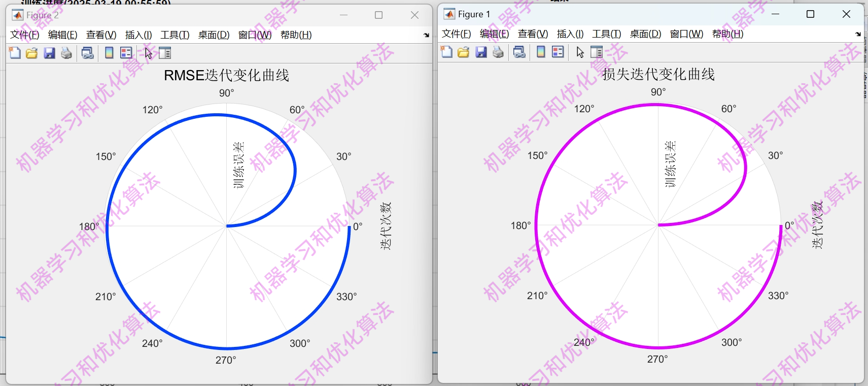868x386 pixels.
Task: Open 窗口(W) menu in Figure 2
Action: click(255, 35)
